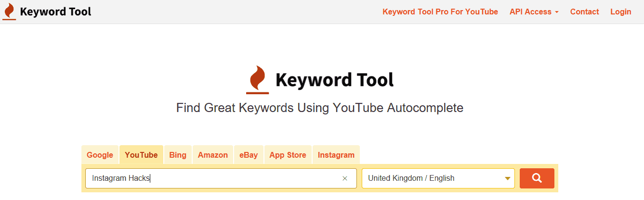Switch to the Google tab
644x200 pixels.
pyautogui.click(x=100, y=155)
